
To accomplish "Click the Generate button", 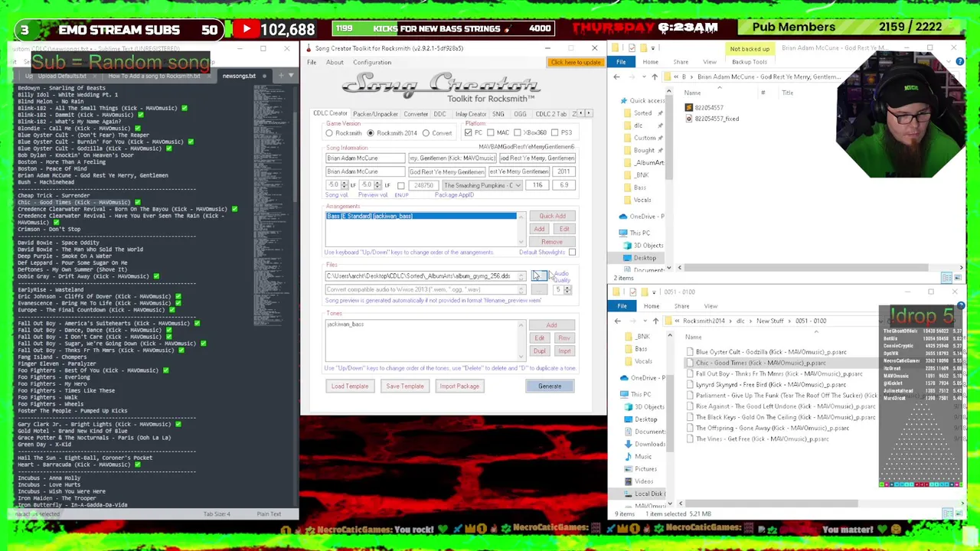I will coord(550,386).
